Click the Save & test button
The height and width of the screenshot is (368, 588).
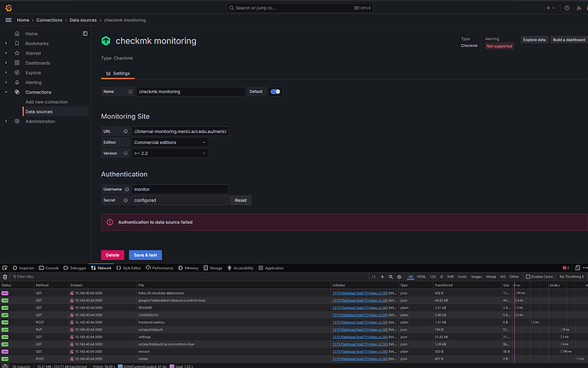point(146,256)
